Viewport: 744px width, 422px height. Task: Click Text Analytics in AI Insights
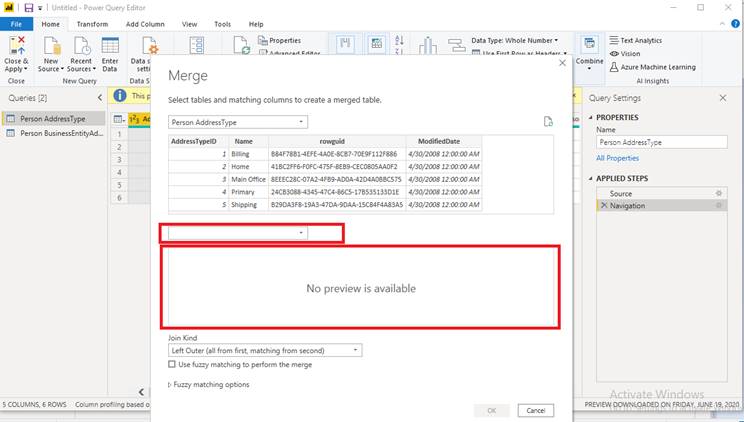tap(635, 40)
